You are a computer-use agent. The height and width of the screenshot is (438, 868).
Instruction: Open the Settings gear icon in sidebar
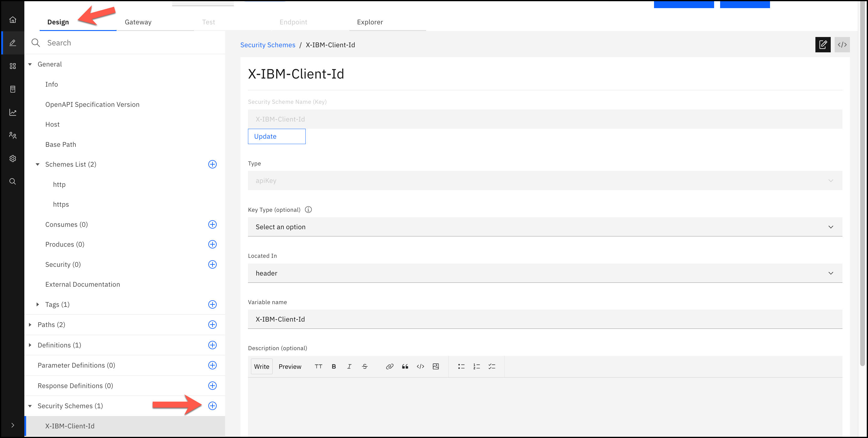tap(12, 159)
